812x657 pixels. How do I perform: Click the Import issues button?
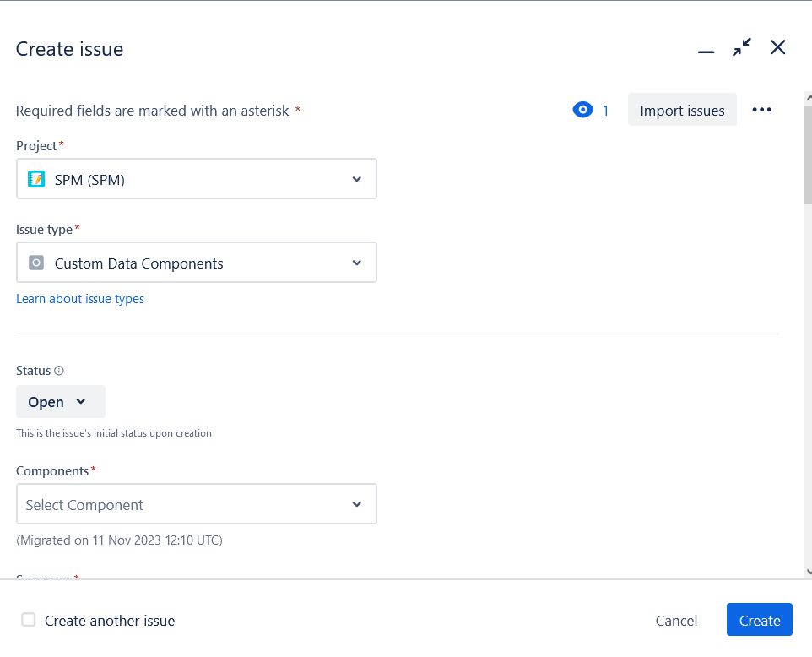tap(682, 110)
